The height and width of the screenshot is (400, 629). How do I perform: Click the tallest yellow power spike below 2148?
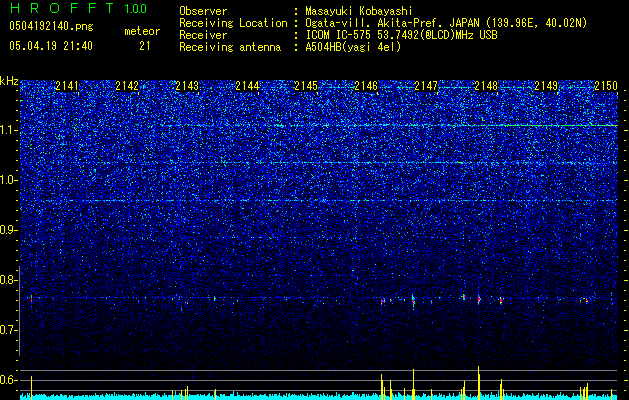pos(478,383)
